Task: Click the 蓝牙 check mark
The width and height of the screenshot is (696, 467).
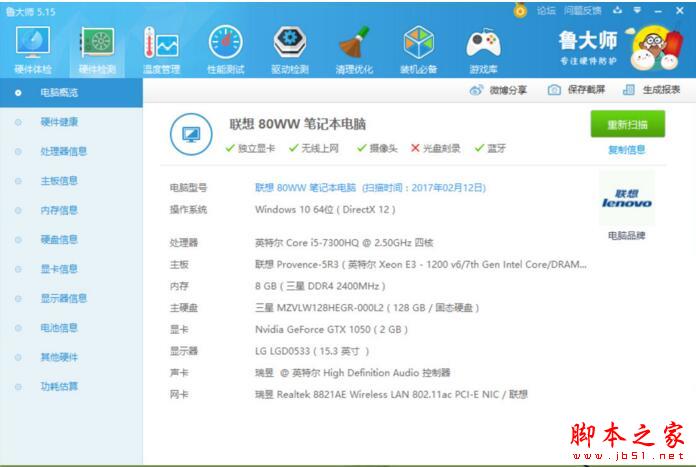Action: click(x=479, y=148)
